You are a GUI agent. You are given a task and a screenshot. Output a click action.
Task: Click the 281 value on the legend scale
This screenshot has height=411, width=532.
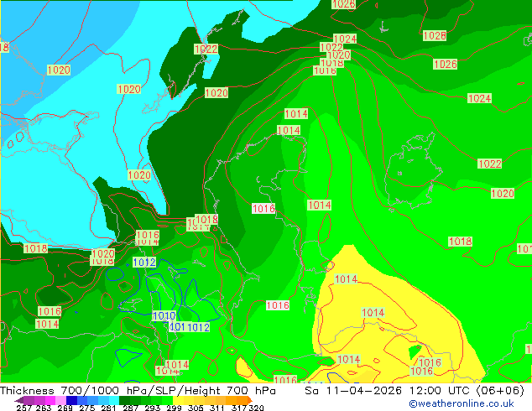click(108, 408)
